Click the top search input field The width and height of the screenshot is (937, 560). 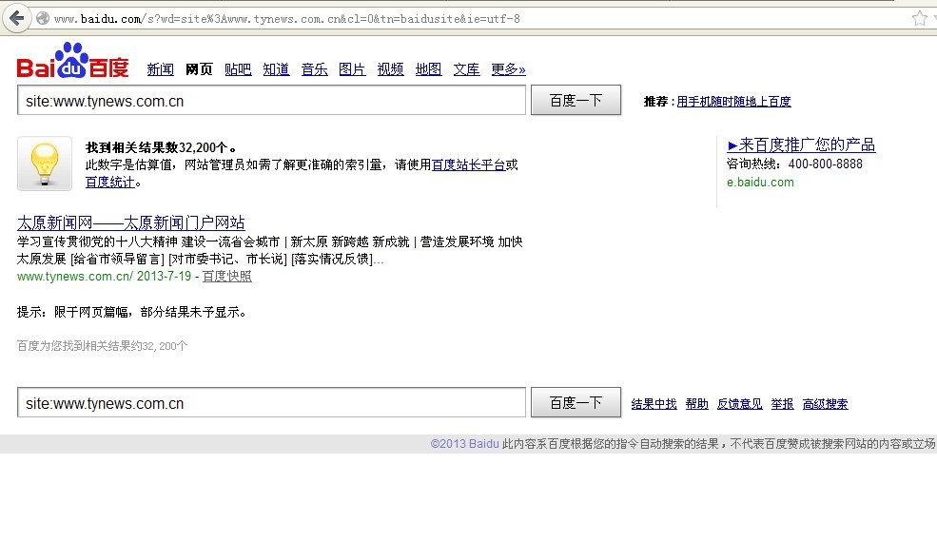point(271,100)
